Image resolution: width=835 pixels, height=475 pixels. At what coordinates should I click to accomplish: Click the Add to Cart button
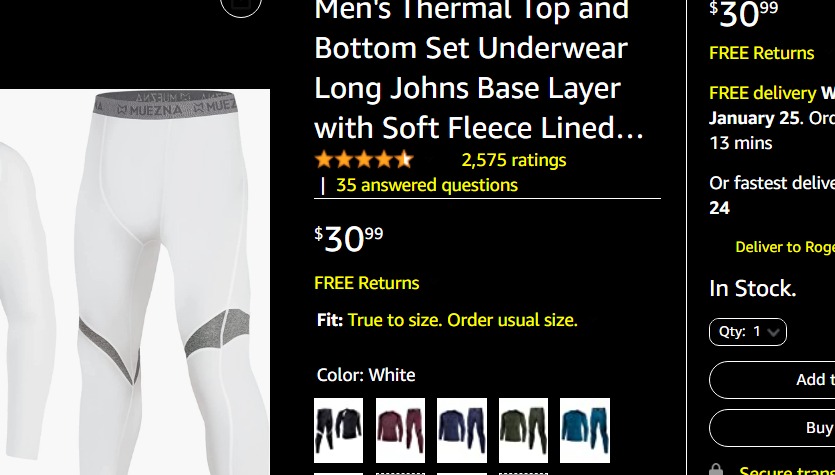772,380
